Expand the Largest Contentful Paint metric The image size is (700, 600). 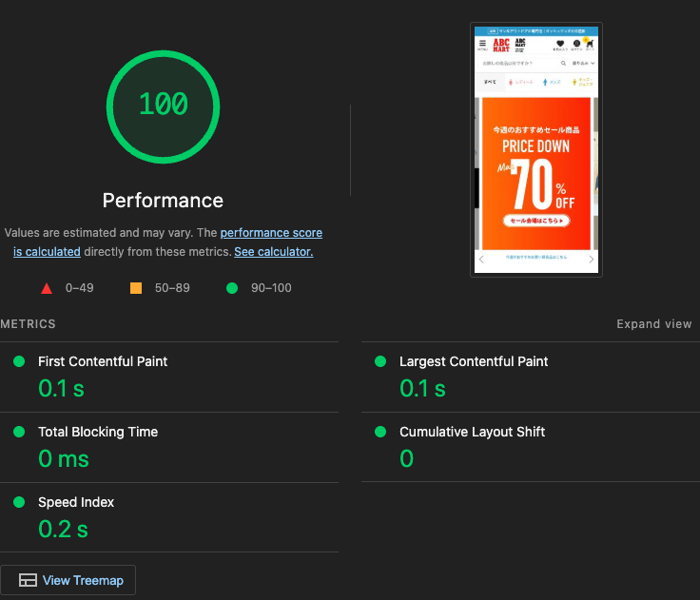(531, 377)
